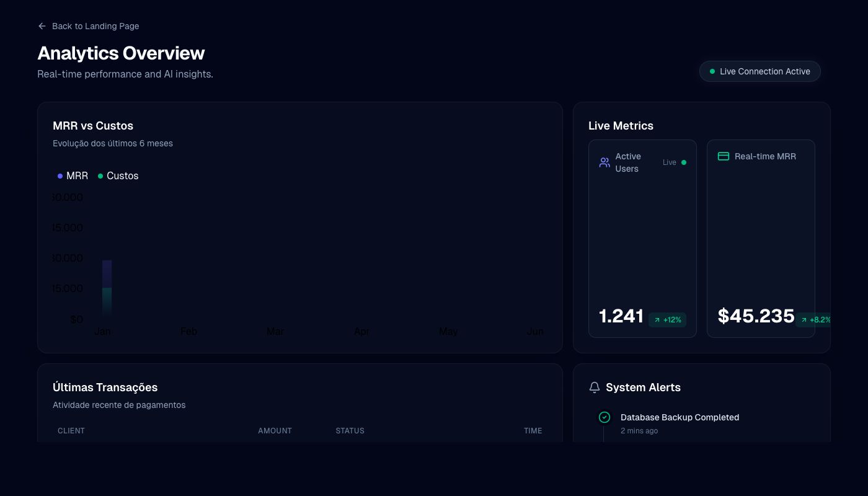Click the back arrow icon

point(42,26)
